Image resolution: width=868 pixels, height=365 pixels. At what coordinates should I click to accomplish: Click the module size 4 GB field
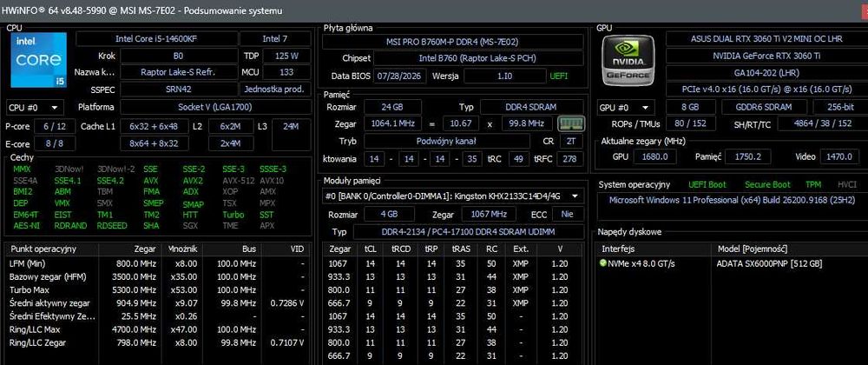coord(389,214)
